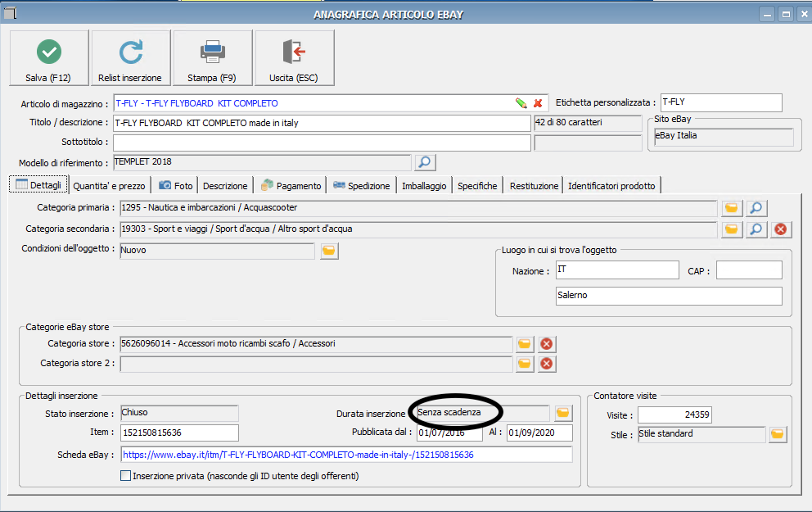This screenshot has width=812, height=512.
Task: Switch to the Specifiche tab
Action: pos(477,185)
